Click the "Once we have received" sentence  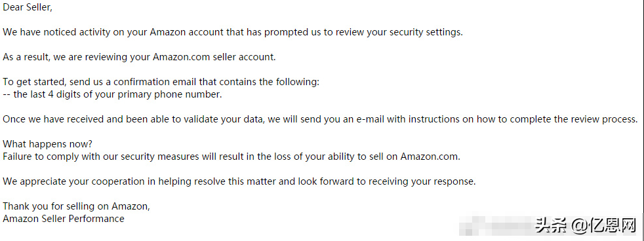(x=320, y=119)
